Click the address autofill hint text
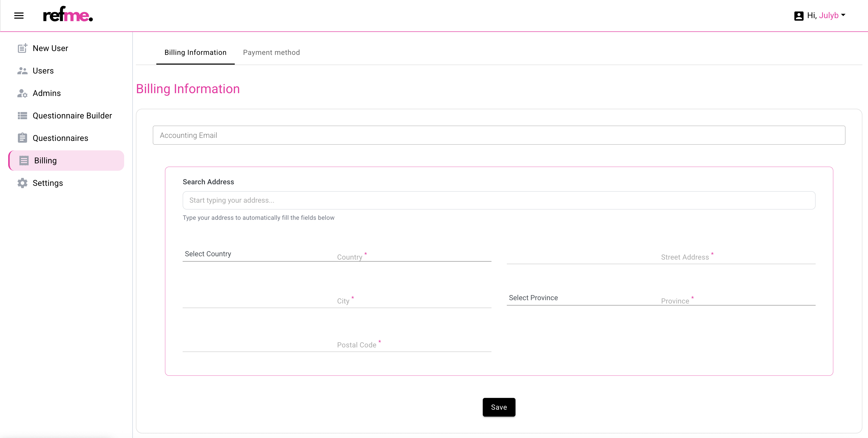Viewport: 868px width, 438px height. click(259, 218)
